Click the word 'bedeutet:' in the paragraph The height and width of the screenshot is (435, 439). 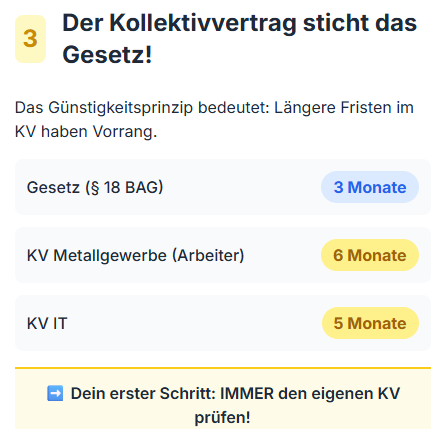tap(234, 108)
